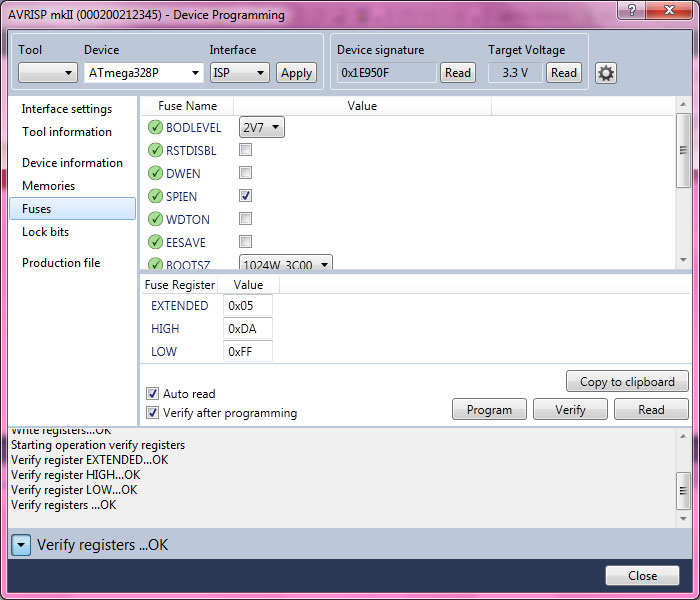Click green check icon next to SPIEN
The width and height of the screenshot is (700, 600).
tap(155, 196)
